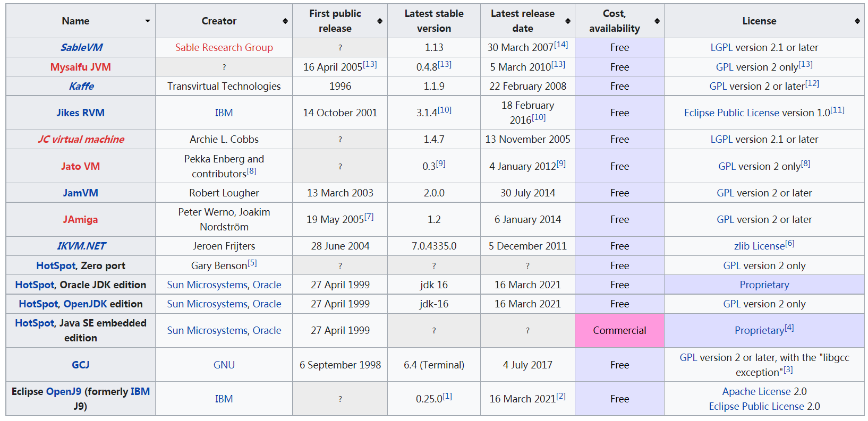The image size is (868, 421).
Task: Sort by Cost, availability arrows
Action: (x=657, y=21)
